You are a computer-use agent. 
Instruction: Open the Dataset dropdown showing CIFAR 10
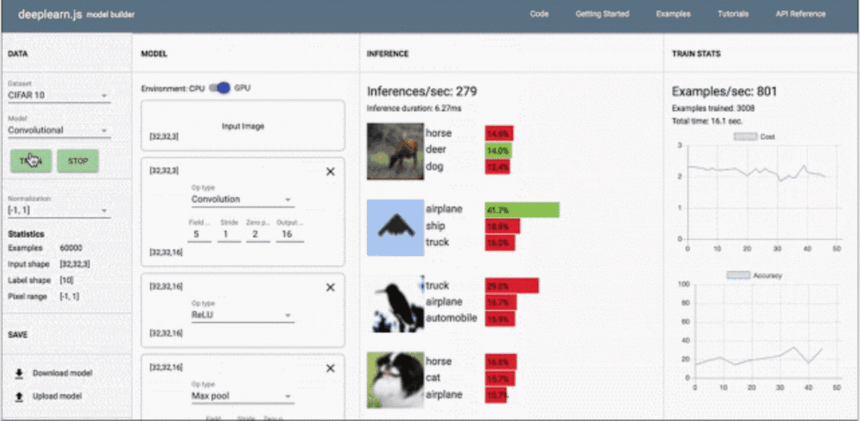tap(59, 97)
